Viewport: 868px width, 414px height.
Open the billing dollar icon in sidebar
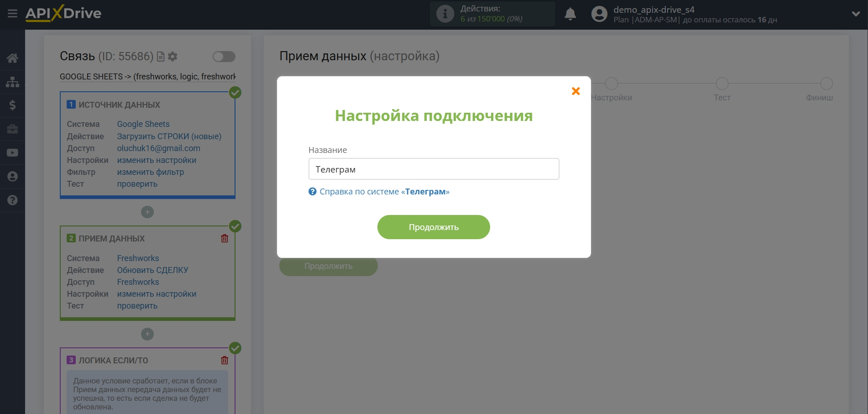point(12,105)
